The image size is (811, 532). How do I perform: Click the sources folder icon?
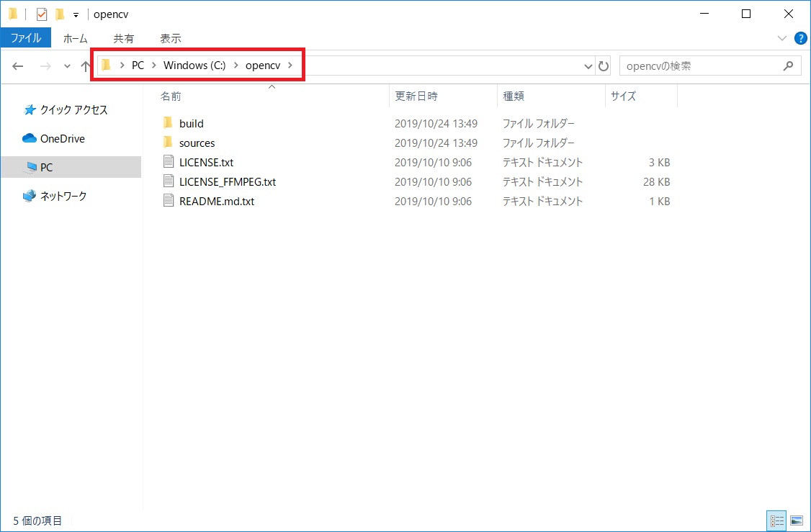coord(168,142)
